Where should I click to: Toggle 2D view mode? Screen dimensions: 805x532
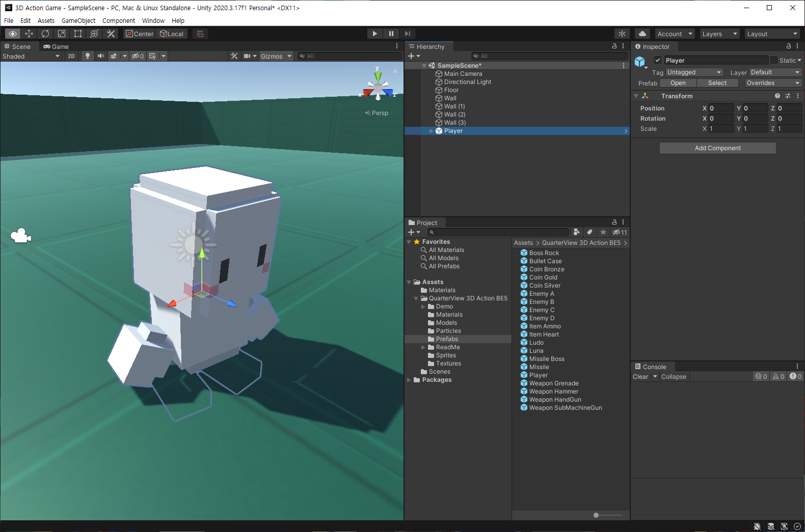71,56
